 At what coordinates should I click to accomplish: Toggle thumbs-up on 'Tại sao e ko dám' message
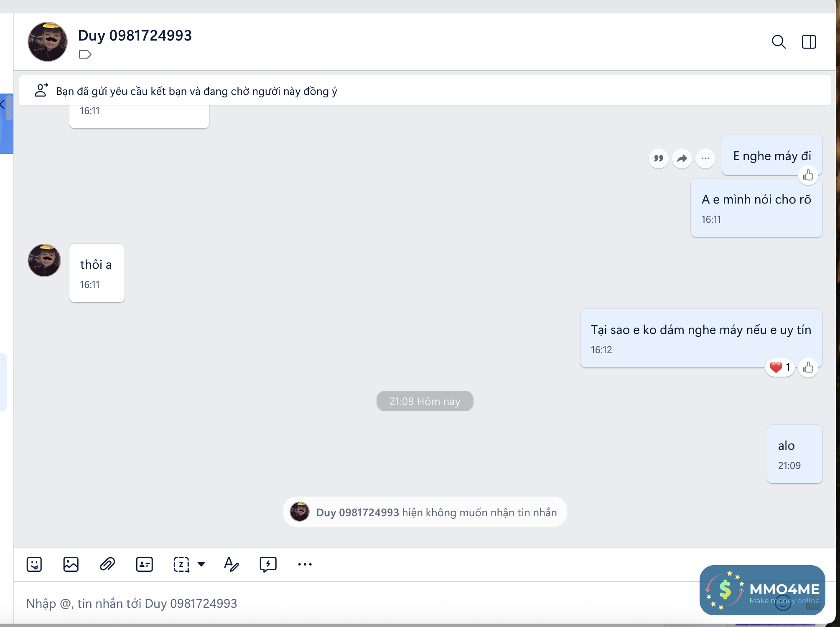808,367
